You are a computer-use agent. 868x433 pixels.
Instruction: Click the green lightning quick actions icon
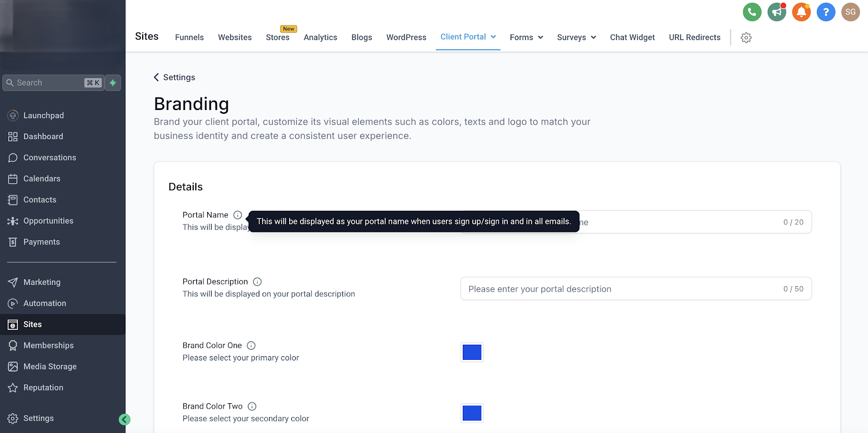click(113, 83)
